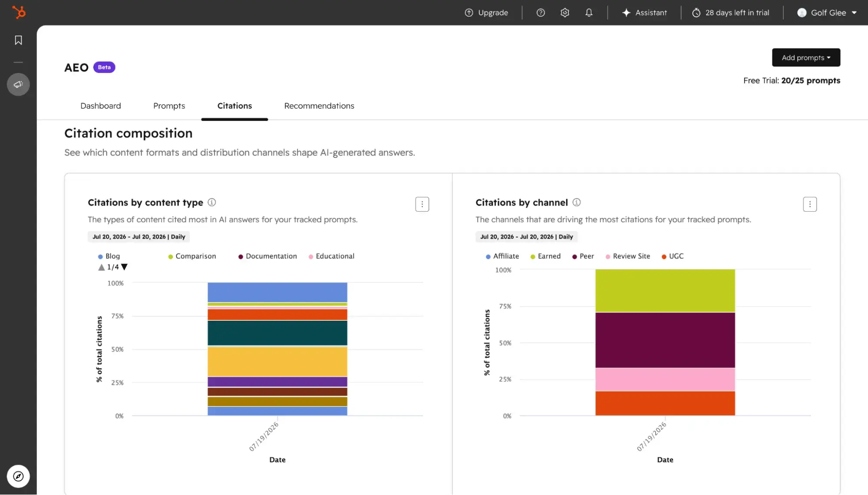Open channel chart options menu

[810, 204]
